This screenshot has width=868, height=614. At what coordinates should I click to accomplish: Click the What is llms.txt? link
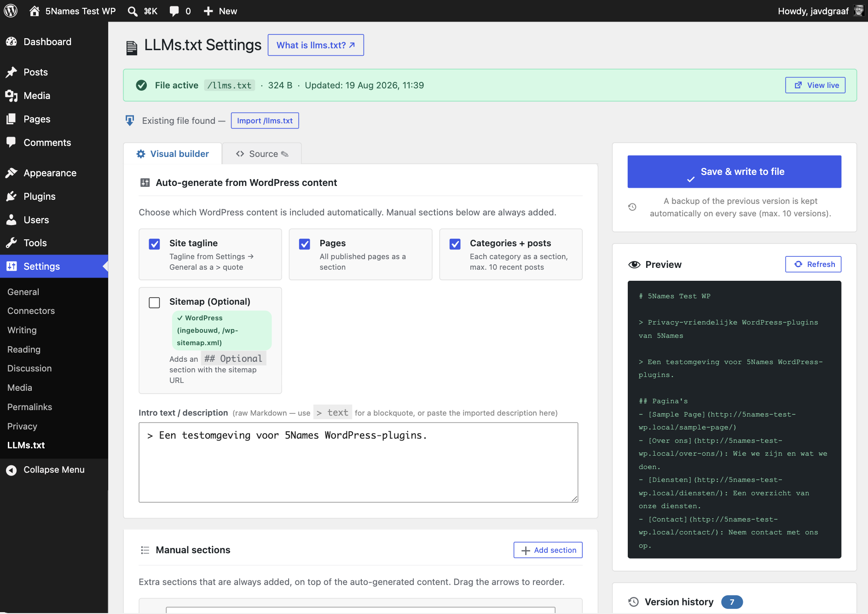pyautogui.click(x=316, y=45)
